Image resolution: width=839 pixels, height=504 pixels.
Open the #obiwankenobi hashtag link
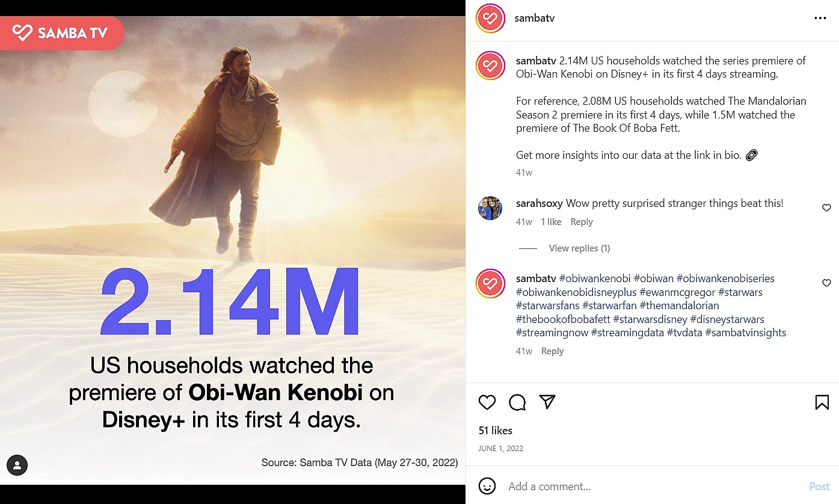595,278
